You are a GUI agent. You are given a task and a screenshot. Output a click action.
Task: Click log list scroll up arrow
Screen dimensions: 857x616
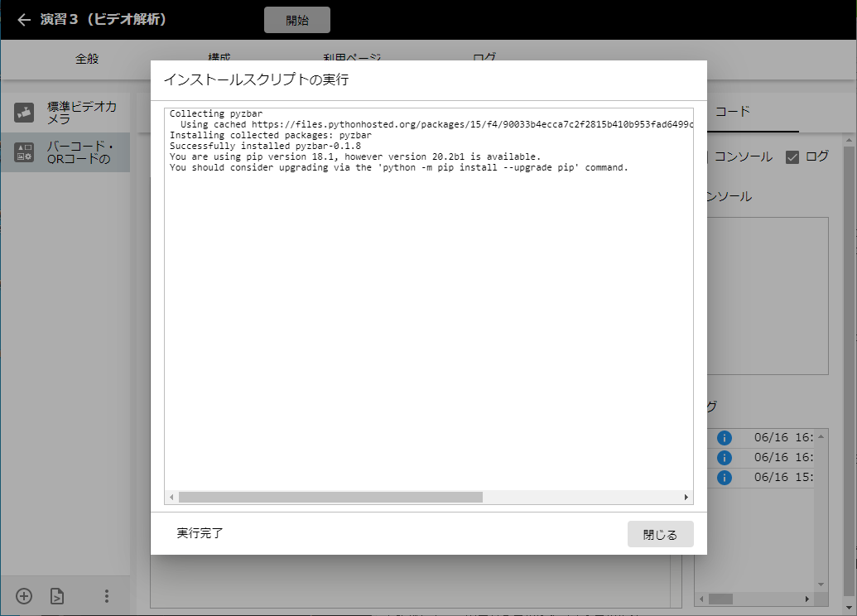[x=821, y=436]
